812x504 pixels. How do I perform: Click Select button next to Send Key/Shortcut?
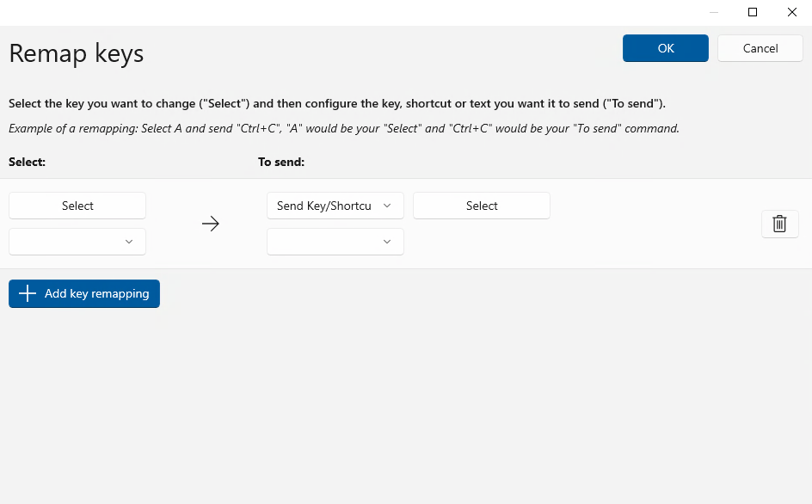click(x=482, y=206)
